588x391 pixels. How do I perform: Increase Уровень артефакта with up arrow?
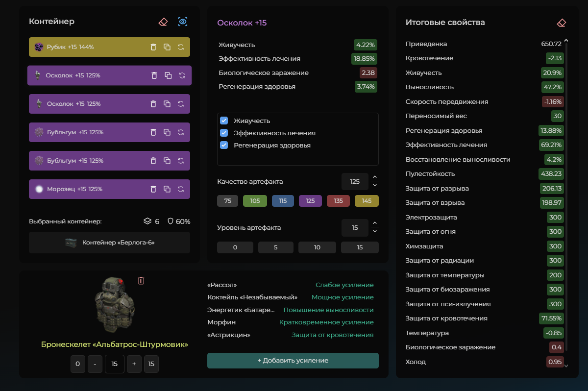click(375, 223)
